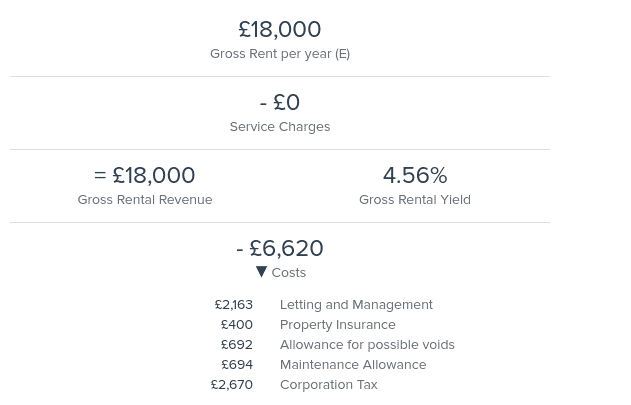Click the £18,000 Gross Rent figure
Image resolution: width=631 pixels, height=405 pixels.
pos(280,29)
